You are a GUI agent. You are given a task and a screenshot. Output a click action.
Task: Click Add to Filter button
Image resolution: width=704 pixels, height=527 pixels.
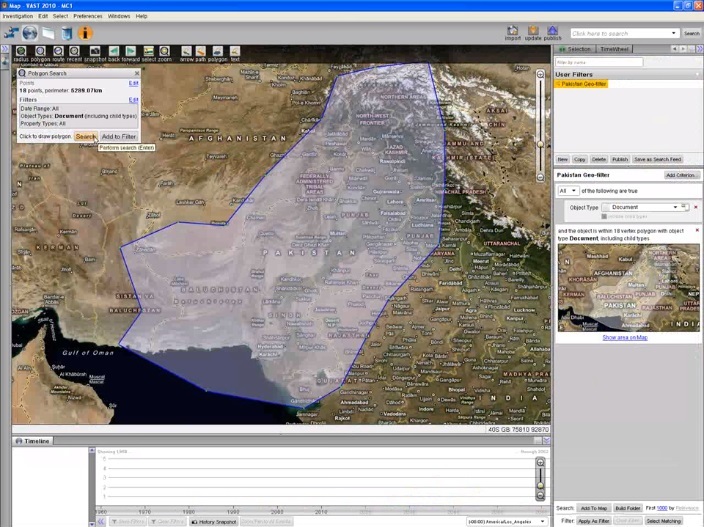pyautogui.click(x=119, y=136)
